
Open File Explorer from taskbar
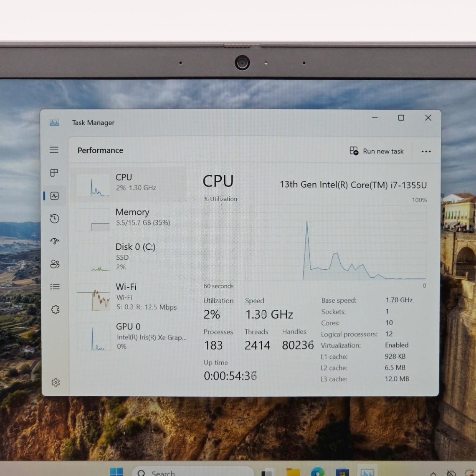[293, 472]
